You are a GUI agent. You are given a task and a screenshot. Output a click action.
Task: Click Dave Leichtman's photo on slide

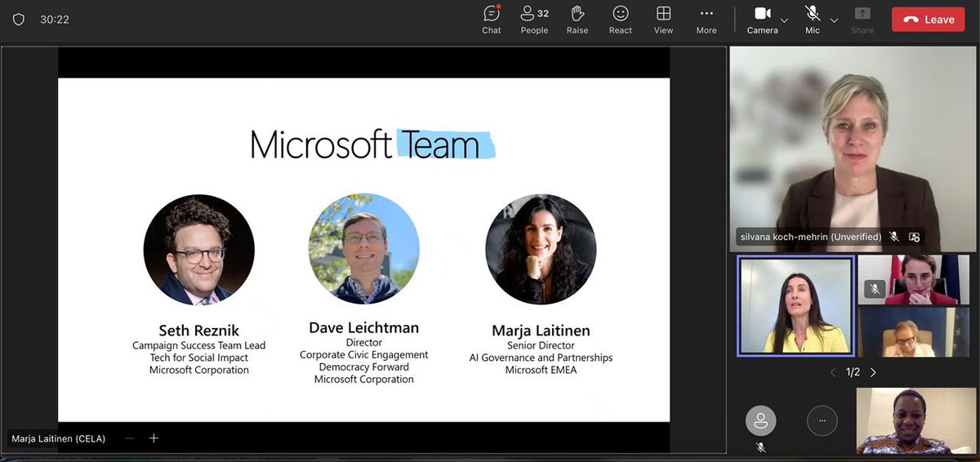(364, 249)
